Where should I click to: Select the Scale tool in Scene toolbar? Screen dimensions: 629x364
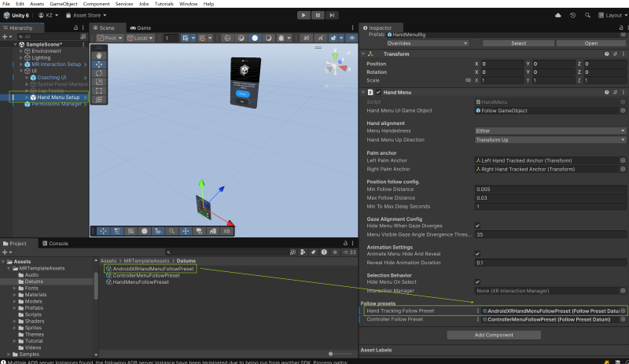click(x=98, y=82)
